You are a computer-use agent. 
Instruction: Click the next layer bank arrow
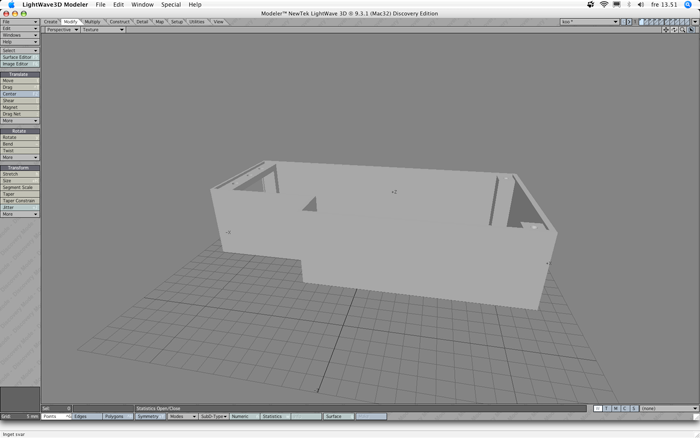click(x=629, y=21)
